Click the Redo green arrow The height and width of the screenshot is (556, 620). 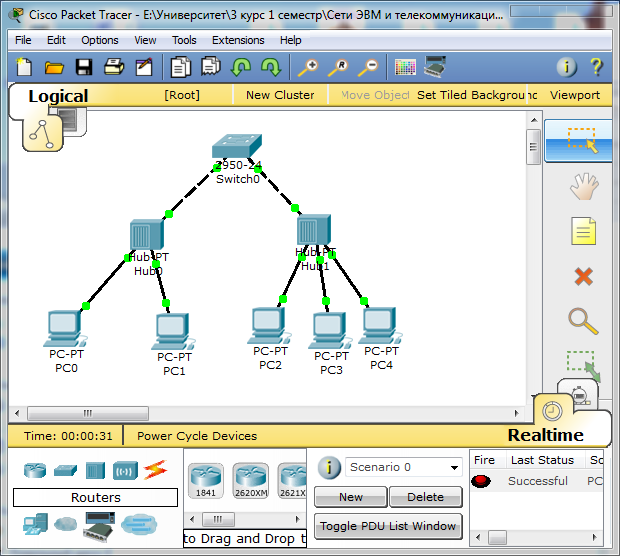(271, 67)
